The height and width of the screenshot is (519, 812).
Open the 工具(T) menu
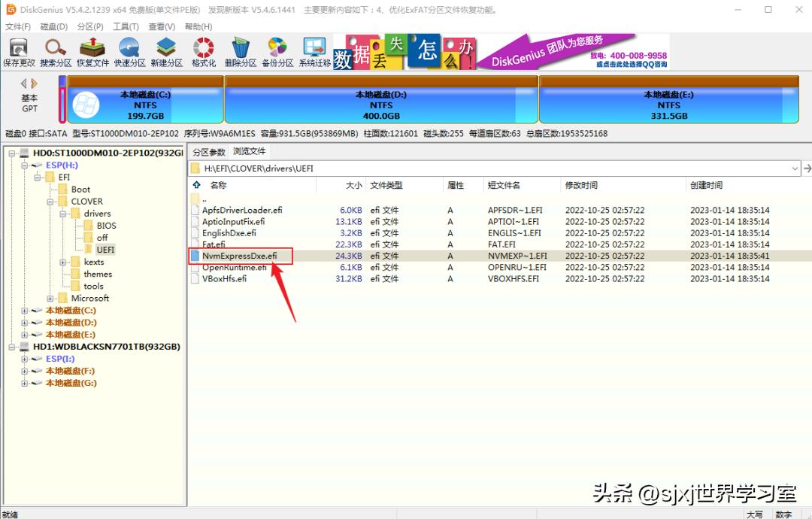(x=126, y=26)
